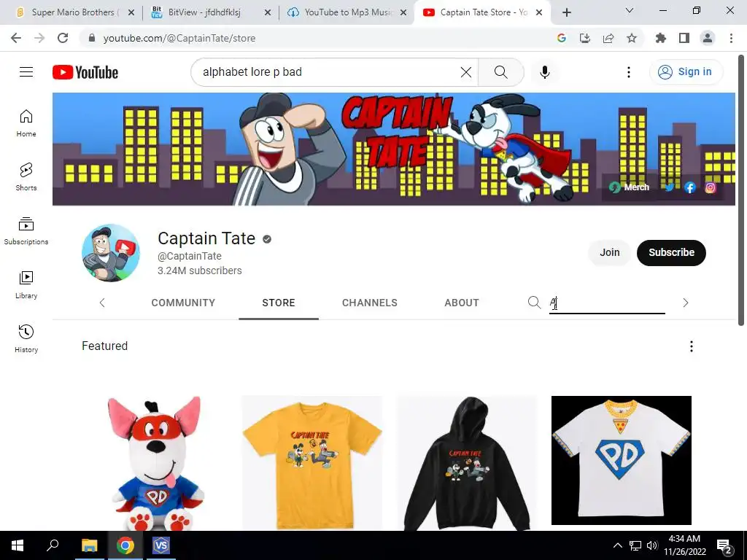
Task: Open Windows taskbar search
Action: click(53, 545)
